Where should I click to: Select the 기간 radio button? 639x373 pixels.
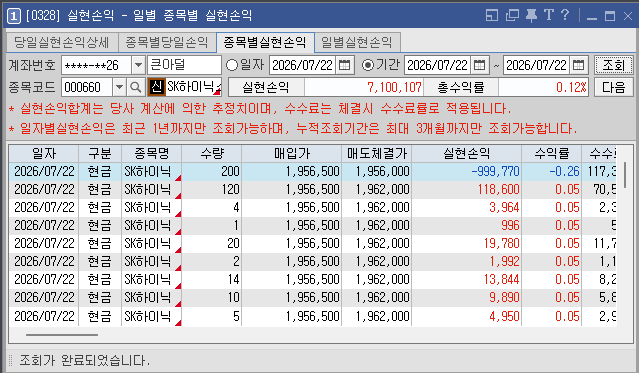pos(368,65)
